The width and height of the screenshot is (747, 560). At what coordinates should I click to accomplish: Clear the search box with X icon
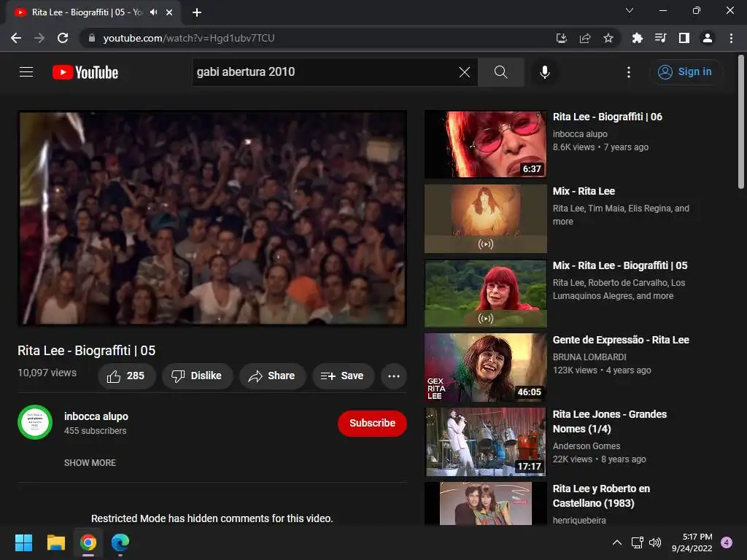pyautogui.click(x=465, y=72)
